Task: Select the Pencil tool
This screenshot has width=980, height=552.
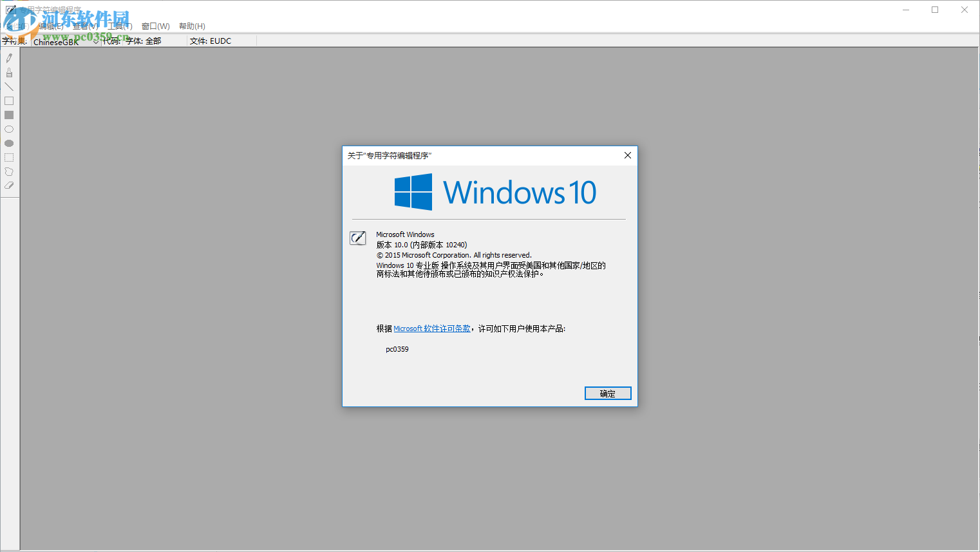Action: tap(9, 58)
